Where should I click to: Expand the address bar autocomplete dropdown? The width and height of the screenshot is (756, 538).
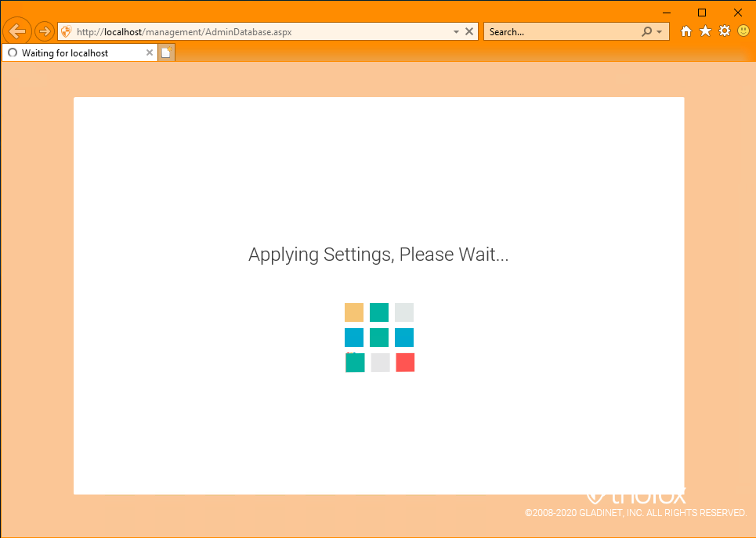click(456, 32)
